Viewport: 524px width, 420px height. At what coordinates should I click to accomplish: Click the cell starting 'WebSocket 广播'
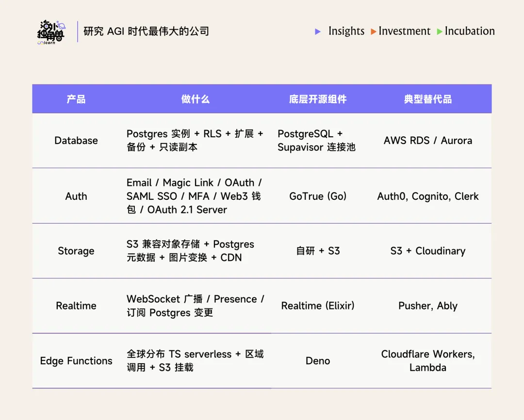pos(195,306)
